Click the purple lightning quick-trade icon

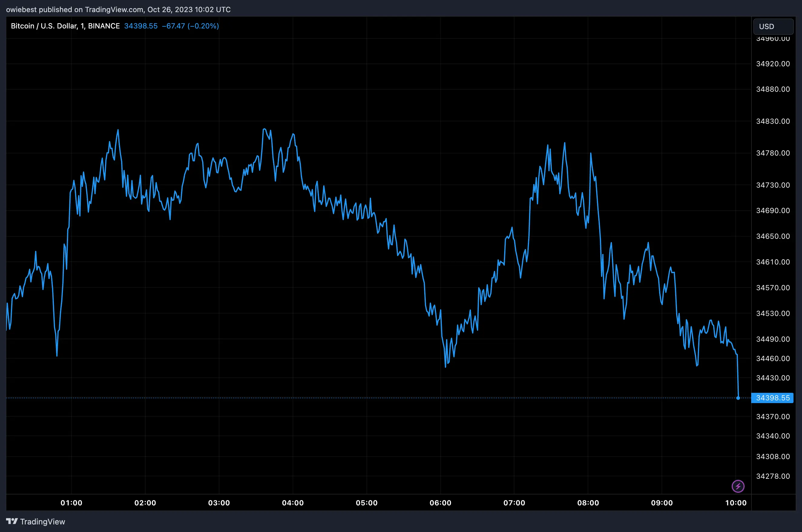coord(738,486)
